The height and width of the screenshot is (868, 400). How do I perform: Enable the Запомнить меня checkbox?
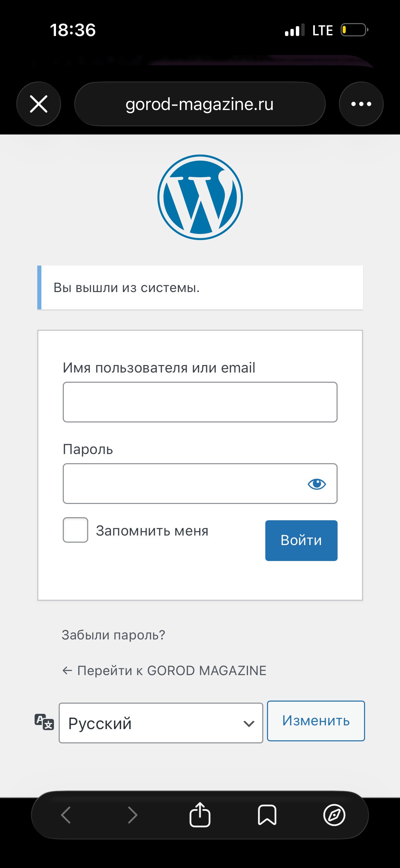pos(75,530)
